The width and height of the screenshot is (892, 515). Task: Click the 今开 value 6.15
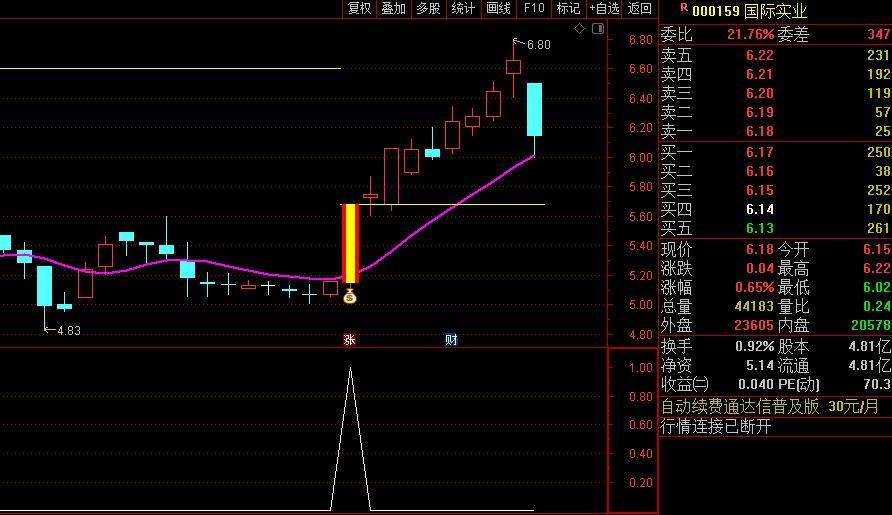coord(877,249)
